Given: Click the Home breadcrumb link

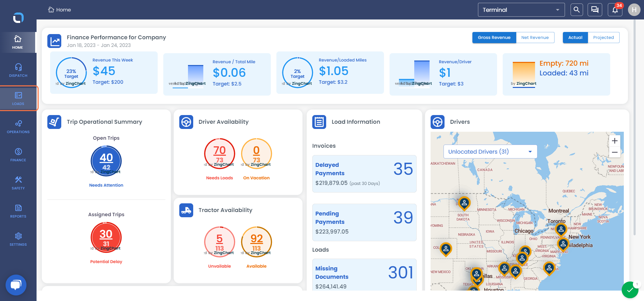Looking at the screenshot, I should coord(60,10).
